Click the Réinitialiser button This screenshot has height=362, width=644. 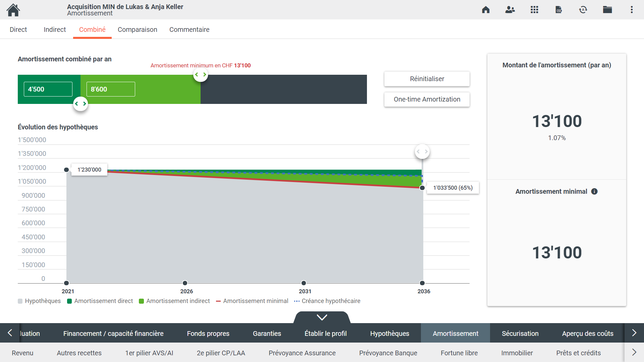pos(427,79)
